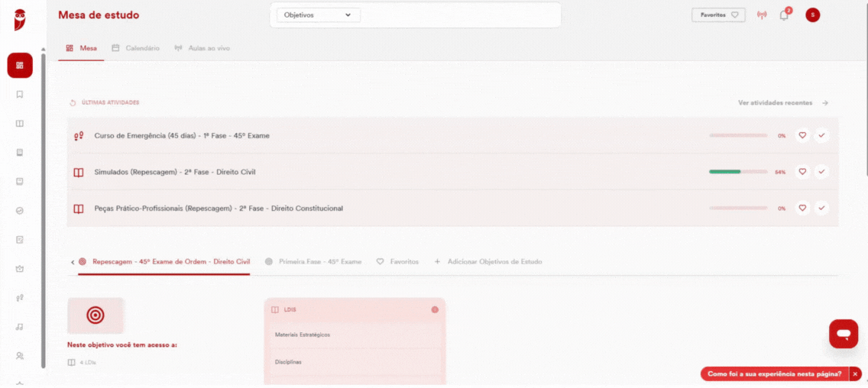Image resolution: width=868 pixels, height=388 pixels.
Task: Open the red chat bubble widget
Action: pos(843,334)
